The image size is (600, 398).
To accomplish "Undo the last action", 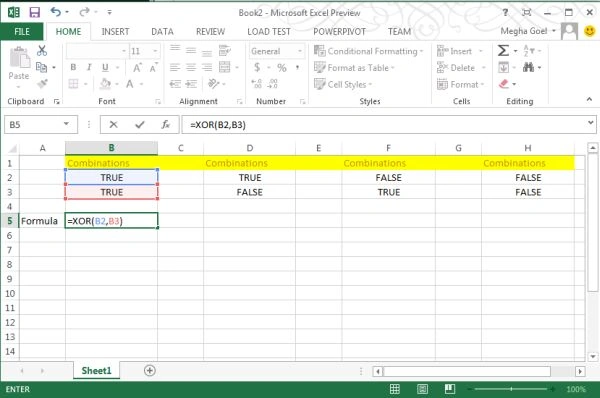I will click(55, 12).
